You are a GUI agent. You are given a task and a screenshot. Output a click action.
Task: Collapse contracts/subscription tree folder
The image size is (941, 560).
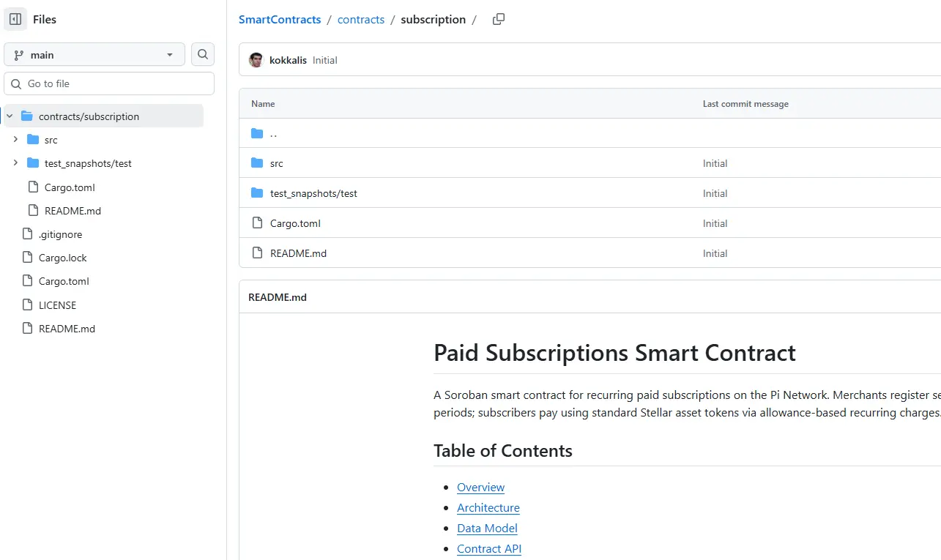click(x=10, y=116)
